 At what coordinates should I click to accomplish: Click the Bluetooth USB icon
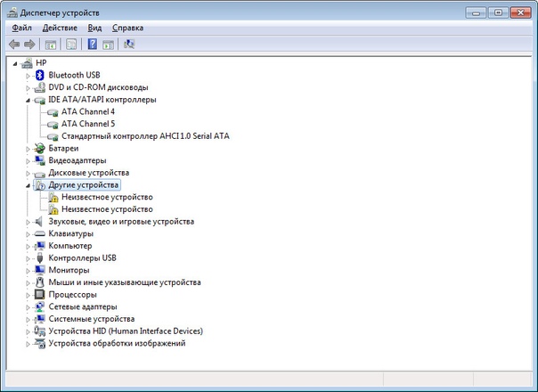pos(40,75)
